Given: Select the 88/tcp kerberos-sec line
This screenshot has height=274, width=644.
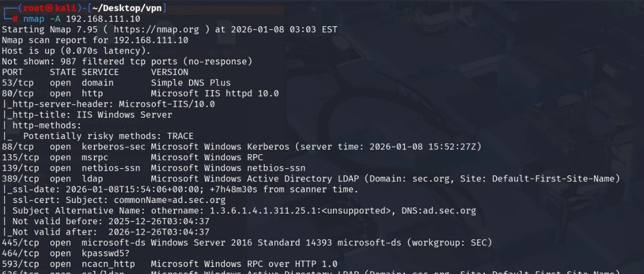Looking at the screenshot, I should click(x=242, y=147).
